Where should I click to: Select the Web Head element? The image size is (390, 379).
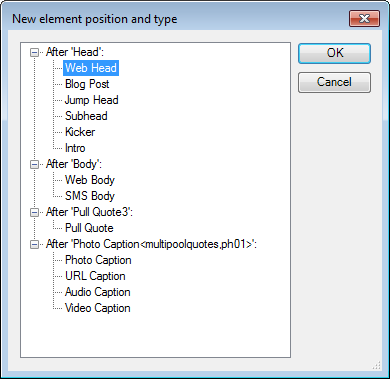pyautogui.click(x=91, y=68)
